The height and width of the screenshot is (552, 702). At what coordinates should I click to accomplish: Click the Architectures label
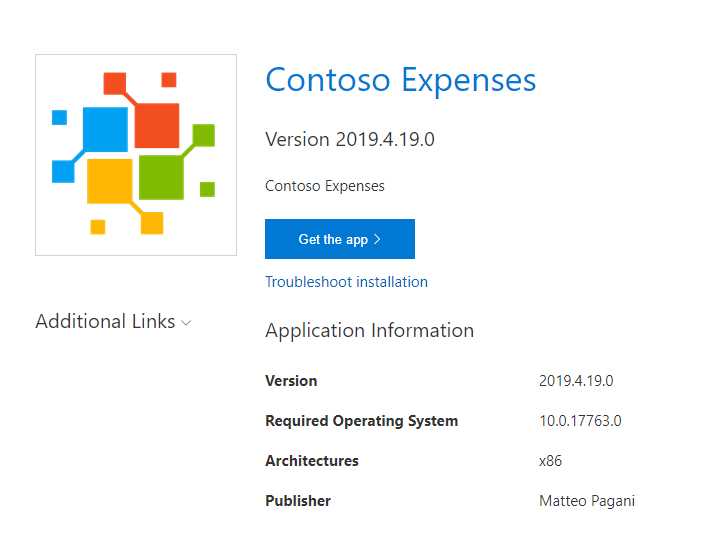[x=312, y=461]
